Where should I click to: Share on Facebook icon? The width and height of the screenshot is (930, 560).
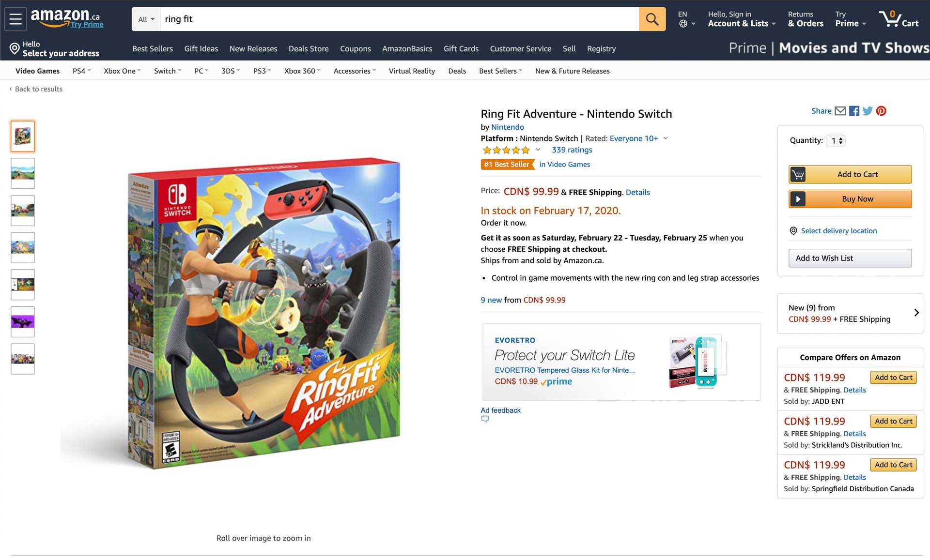coord(854,111)
